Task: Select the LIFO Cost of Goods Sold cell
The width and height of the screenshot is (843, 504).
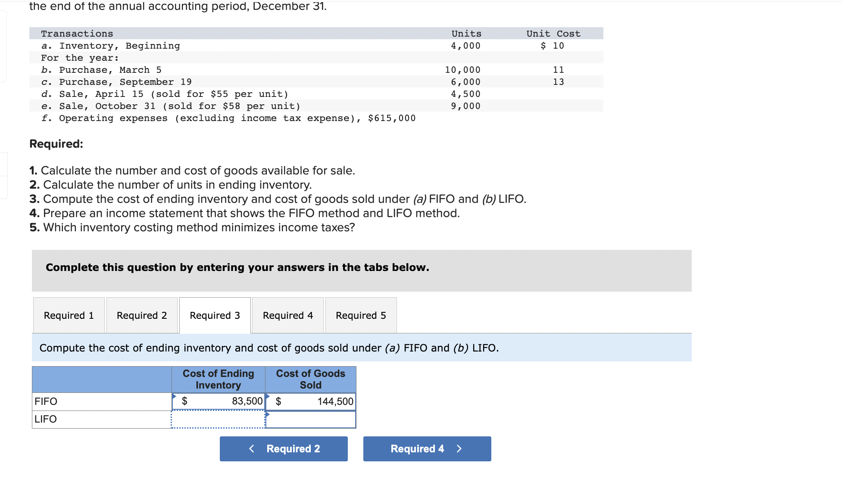Action: tap(311, 419)
